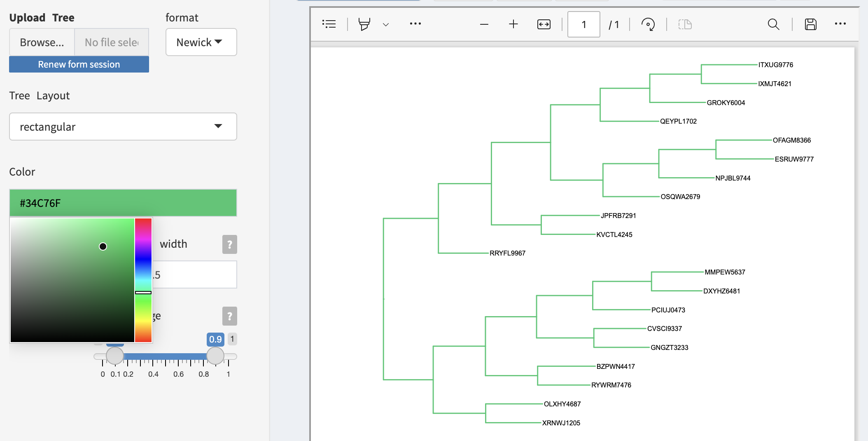Expand the highlight tool options chevron

[386, 24]
